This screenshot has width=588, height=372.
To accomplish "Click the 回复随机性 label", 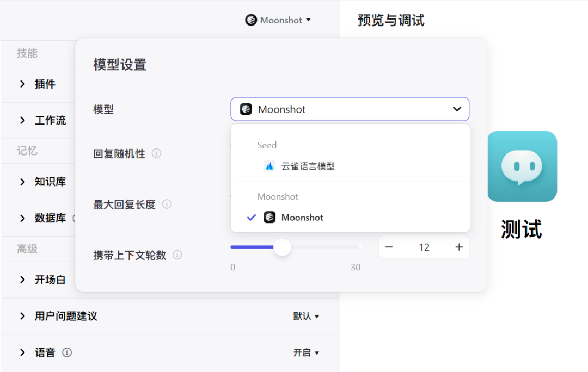I will pos(119,153).
